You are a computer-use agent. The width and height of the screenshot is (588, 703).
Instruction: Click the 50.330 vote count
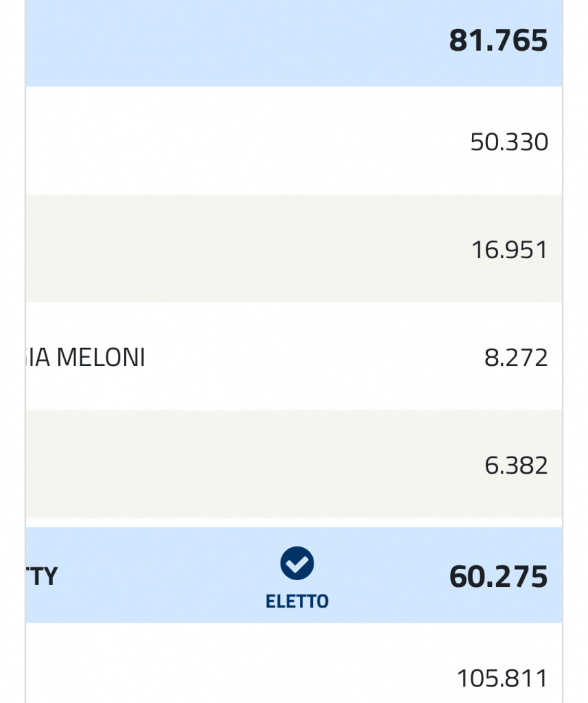(x=509, y=141)
